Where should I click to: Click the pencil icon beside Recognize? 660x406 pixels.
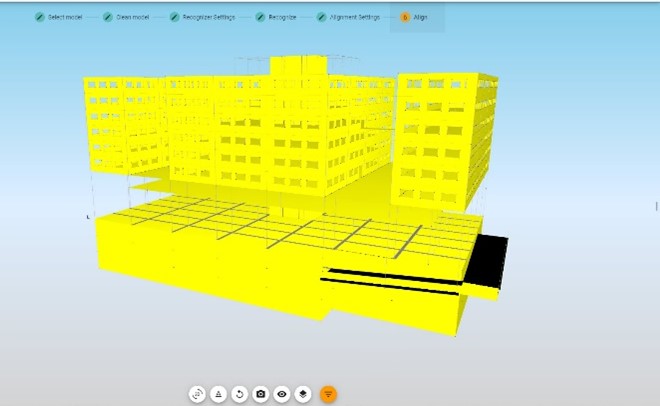click(261, 17)
